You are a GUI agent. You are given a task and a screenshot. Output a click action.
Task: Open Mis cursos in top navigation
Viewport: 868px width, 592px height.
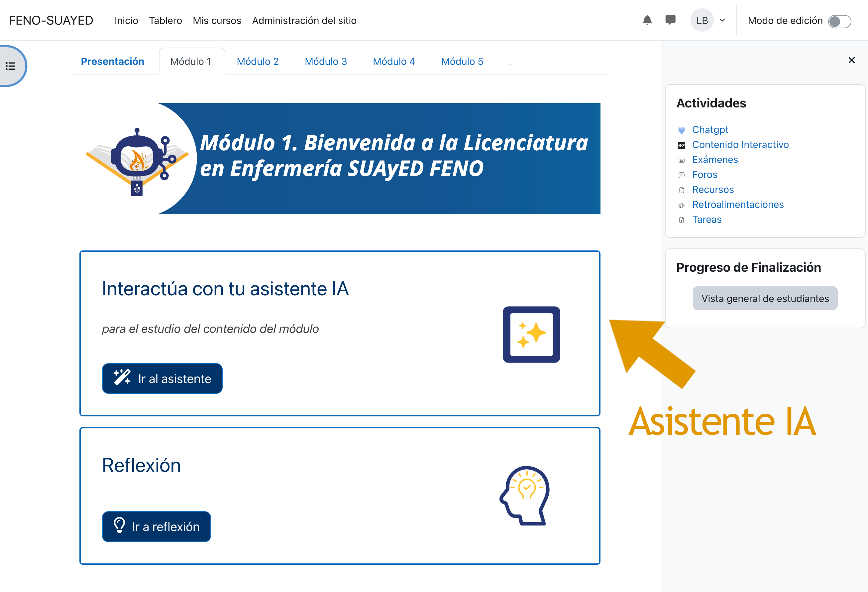pos(217,21)
